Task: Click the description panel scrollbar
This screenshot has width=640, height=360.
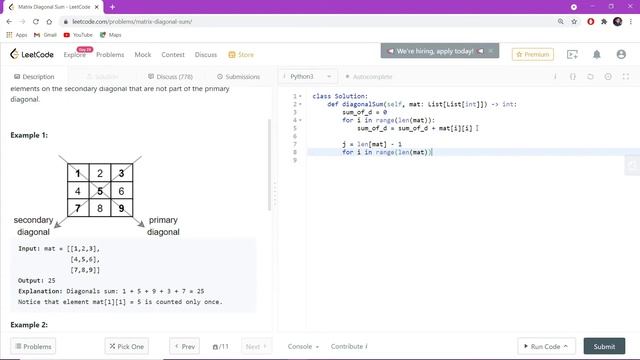Action: (x=269, y=165)
